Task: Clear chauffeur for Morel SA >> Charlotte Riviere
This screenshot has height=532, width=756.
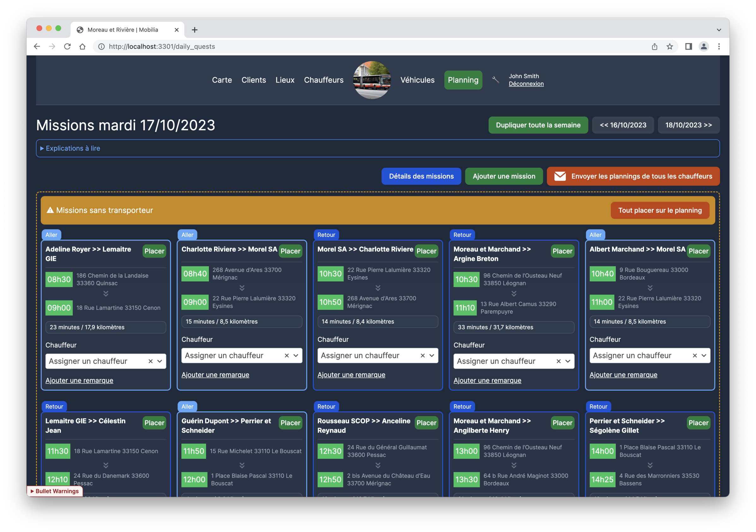Action: pos(423,356)
